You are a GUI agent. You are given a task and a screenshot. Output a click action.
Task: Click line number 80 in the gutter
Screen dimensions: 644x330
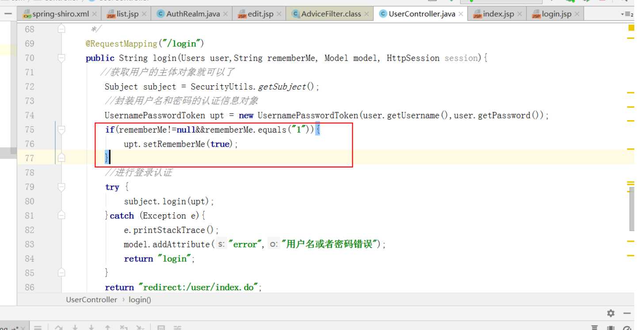[29, 201]
